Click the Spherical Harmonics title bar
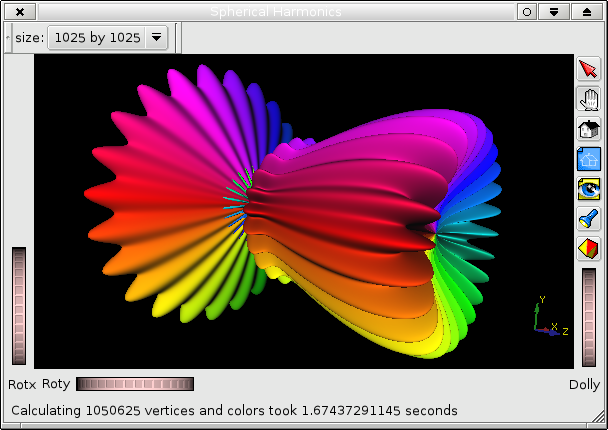 pos(275,11)
